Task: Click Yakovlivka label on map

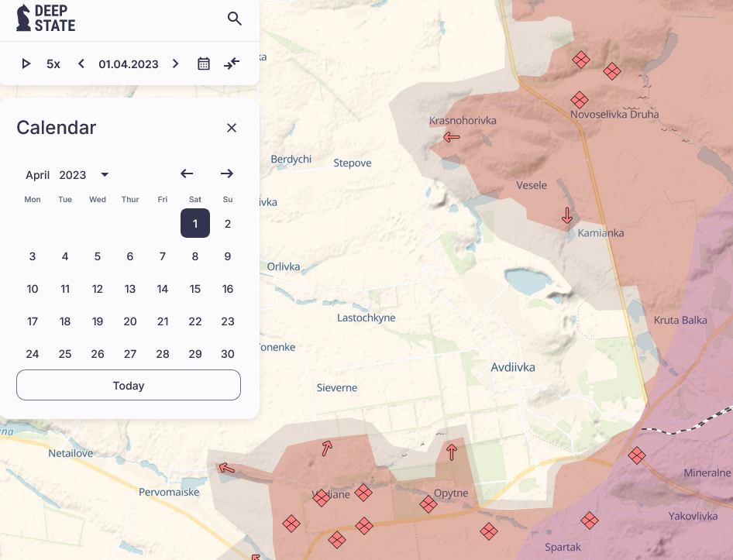Action: (x=693, y=516)
